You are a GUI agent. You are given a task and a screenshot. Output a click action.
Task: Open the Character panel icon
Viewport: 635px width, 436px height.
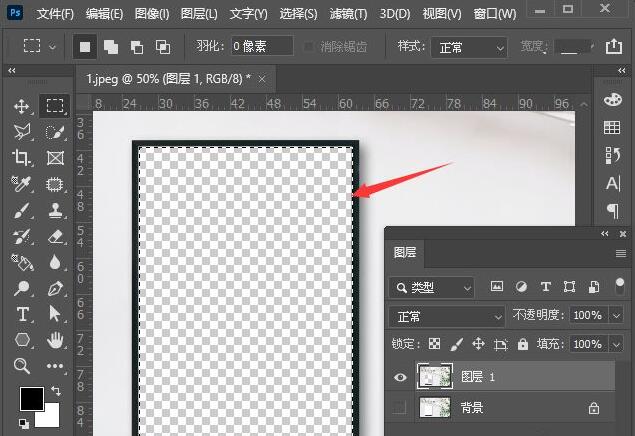coord(613,183)
